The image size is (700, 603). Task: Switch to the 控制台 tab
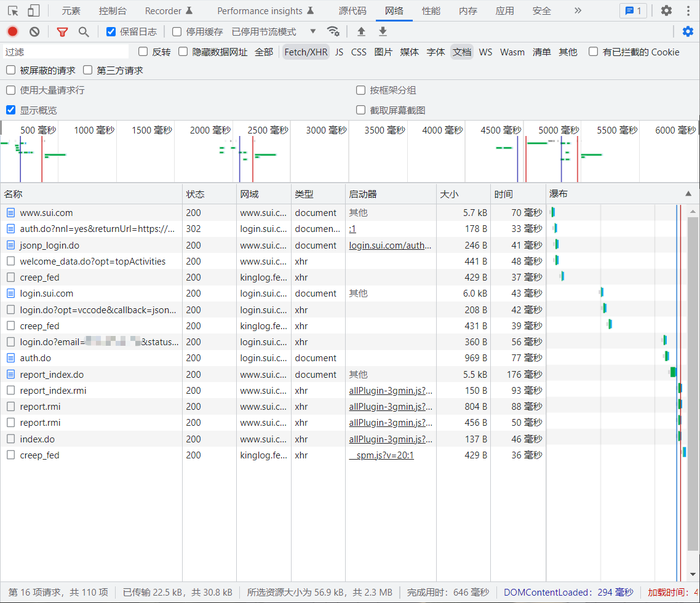coord(113,10)
